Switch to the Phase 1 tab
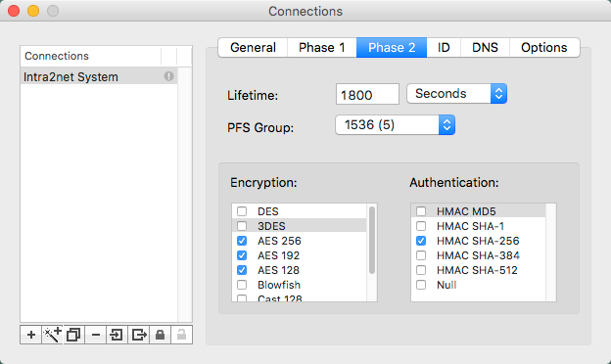The image size is (611, 364). coord(322,48)
